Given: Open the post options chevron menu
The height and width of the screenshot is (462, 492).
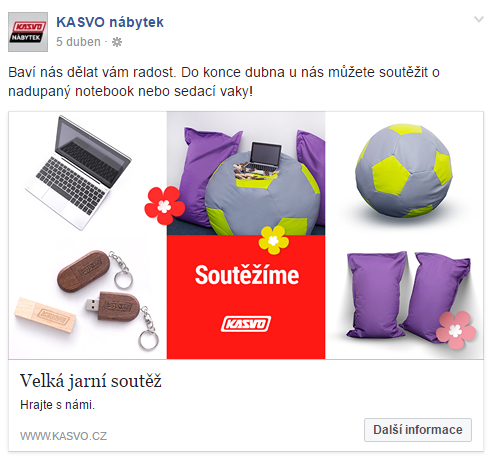Looking at the screenshot, I should click(479, 19).
